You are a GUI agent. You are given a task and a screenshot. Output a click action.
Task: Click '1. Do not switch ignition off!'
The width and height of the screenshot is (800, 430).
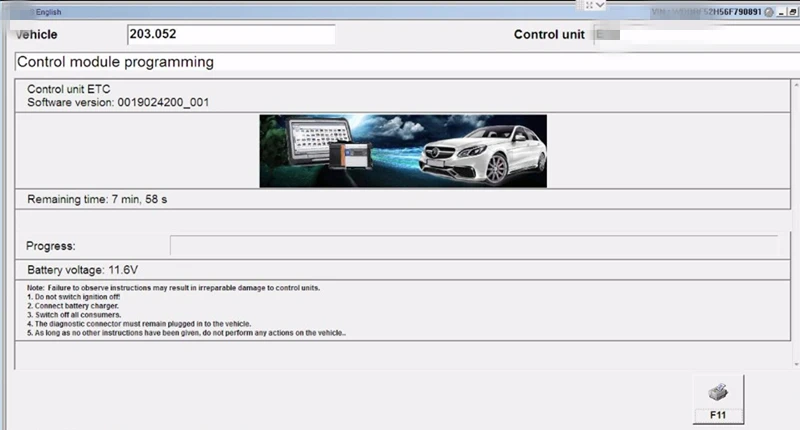[73, 297]
